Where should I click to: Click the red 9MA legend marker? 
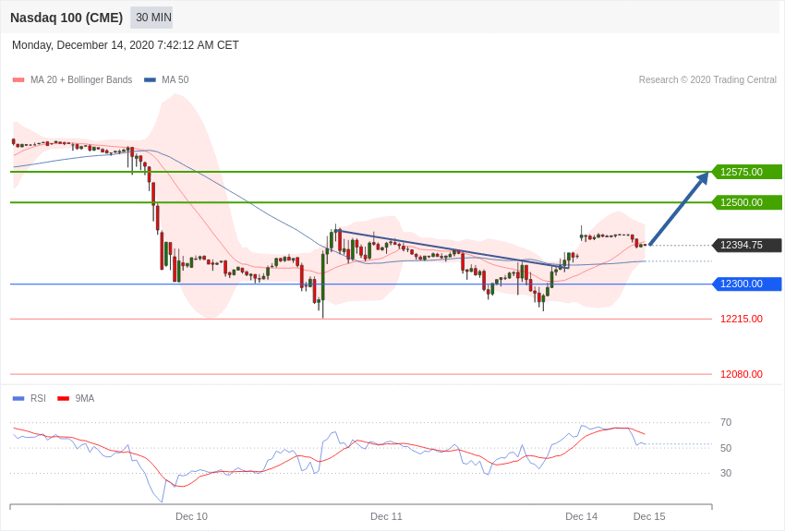[63, 399]
